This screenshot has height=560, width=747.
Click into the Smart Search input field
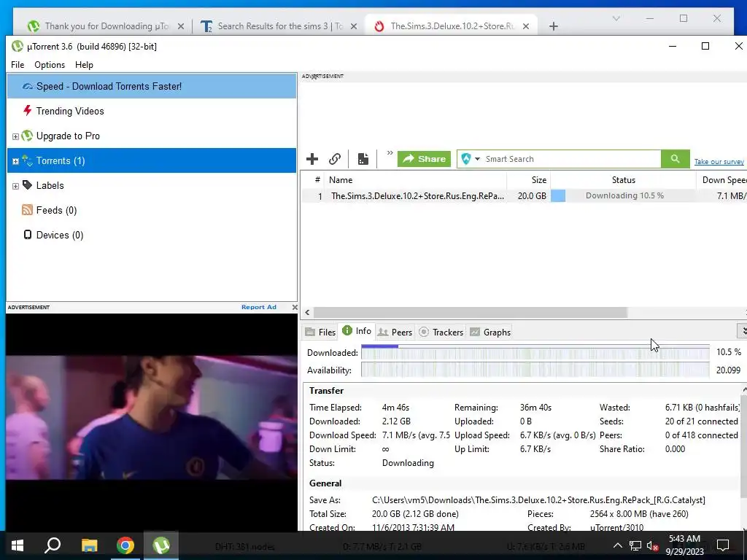572,159
